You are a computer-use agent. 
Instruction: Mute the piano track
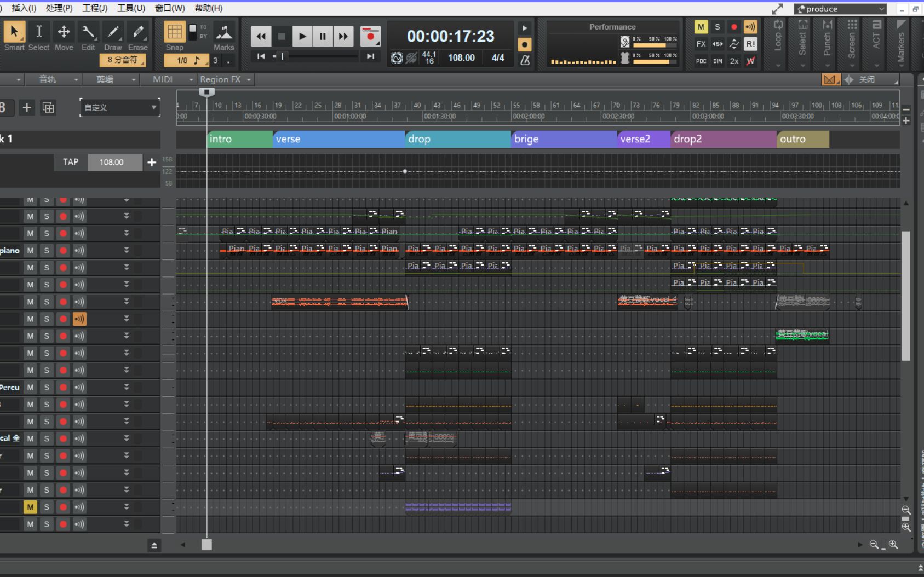point(30,251)
